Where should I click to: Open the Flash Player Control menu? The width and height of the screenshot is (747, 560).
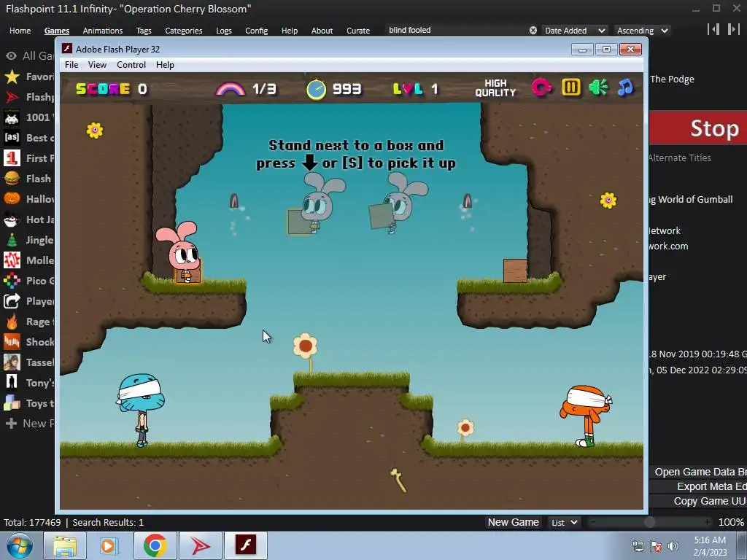(131, 65)
